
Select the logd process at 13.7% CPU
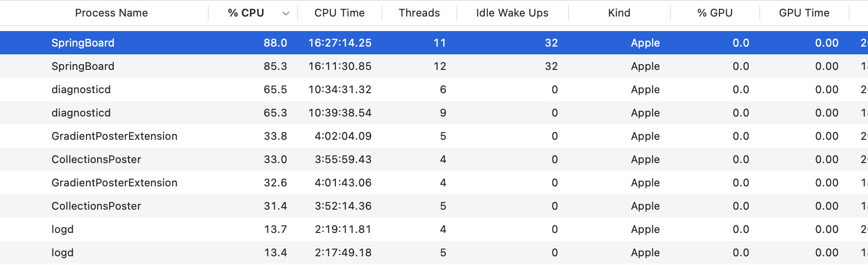pos(63,229)
